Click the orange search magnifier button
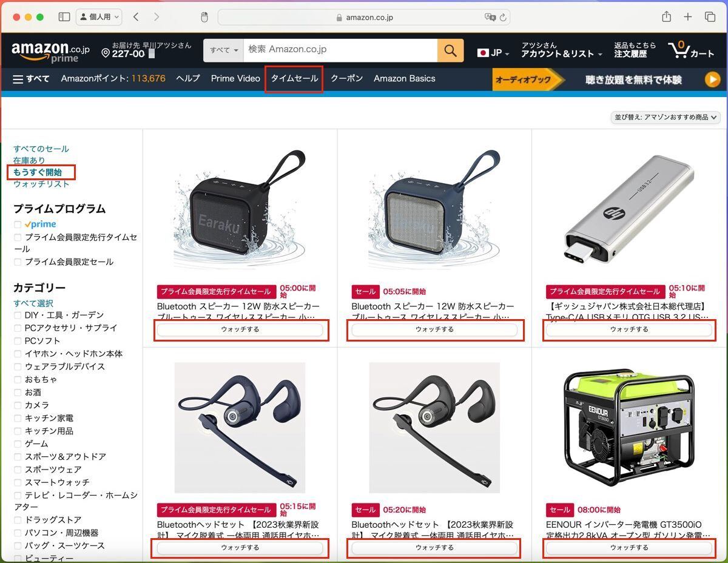 [x=450, y=50]
